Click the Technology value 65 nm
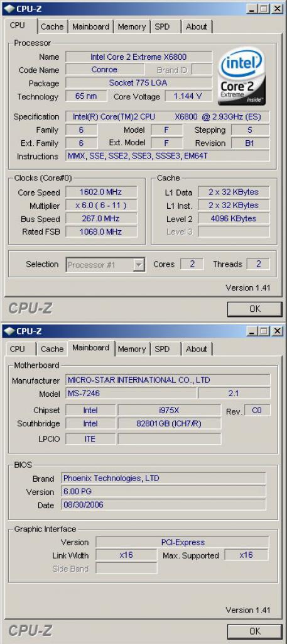The image size is (287, 644). pos(86,96)
